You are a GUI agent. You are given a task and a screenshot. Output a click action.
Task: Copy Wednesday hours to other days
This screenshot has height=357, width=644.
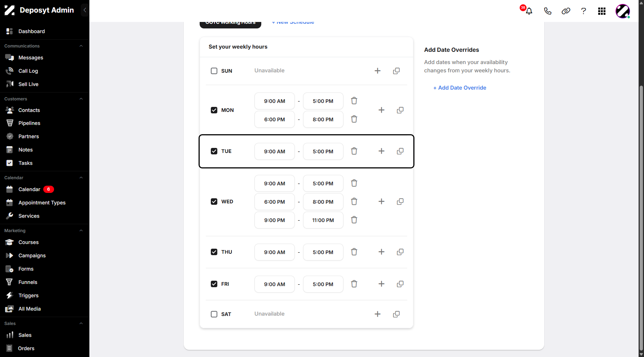click(400, 202)
